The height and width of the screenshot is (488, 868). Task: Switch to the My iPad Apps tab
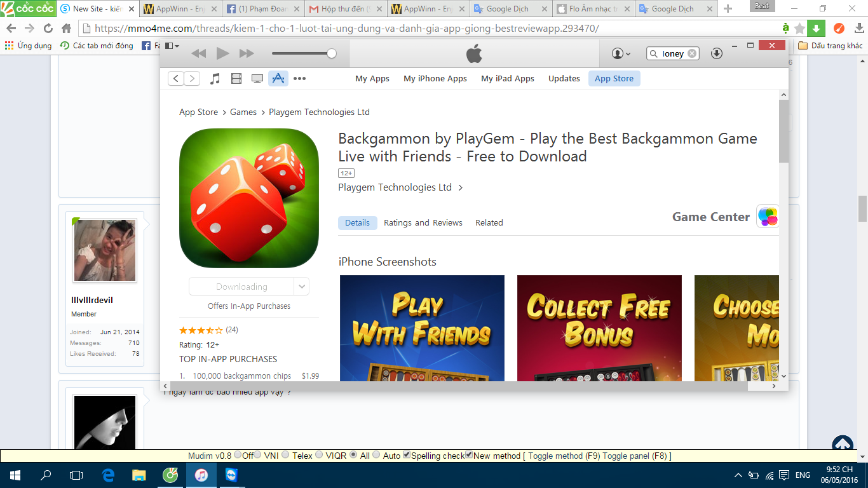point(508,79)
